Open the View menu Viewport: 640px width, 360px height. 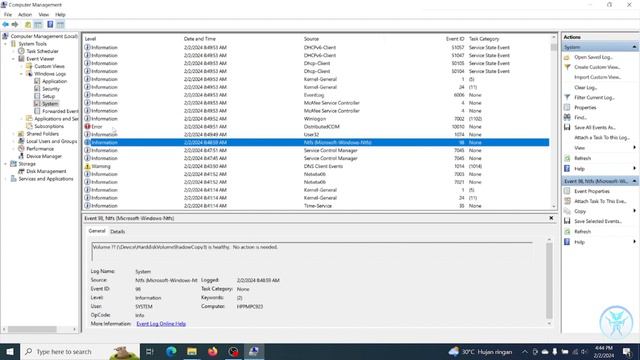click(43, 15)
